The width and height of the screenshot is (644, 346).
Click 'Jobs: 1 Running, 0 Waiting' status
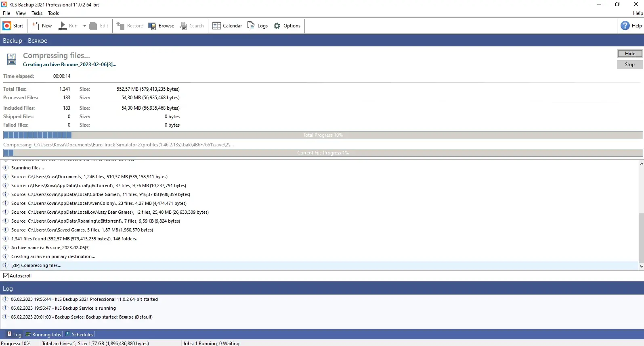211,343
